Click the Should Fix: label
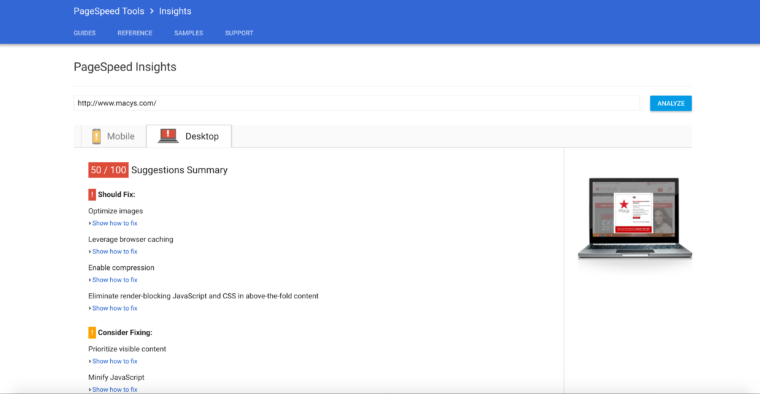Viewport: 760px width, 394px height. 116,194
